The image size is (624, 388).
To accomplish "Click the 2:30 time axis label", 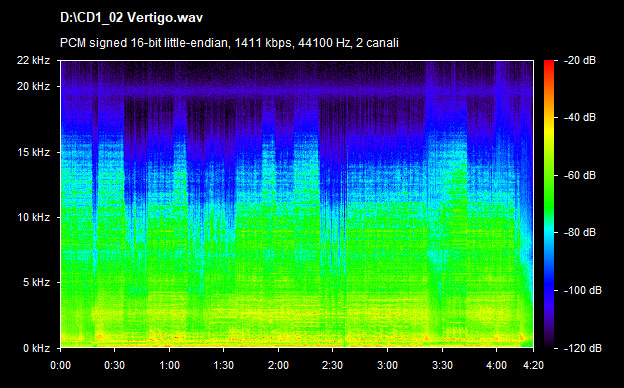I will (x=332, y=365).
